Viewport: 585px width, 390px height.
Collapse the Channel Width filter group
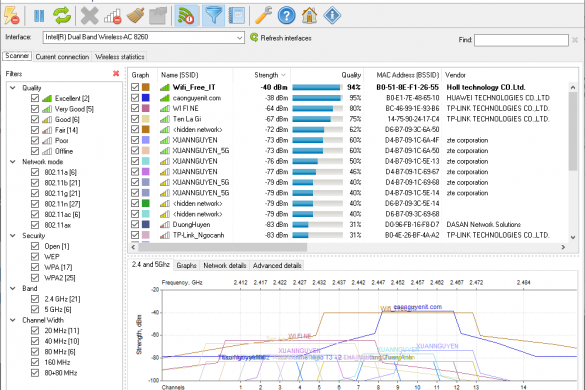(13, 320)
